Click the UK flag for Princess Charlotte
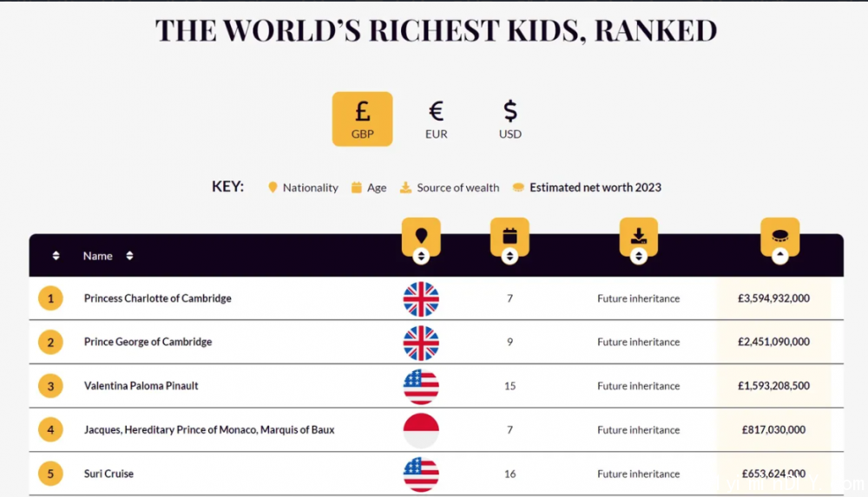 (421, 299)
